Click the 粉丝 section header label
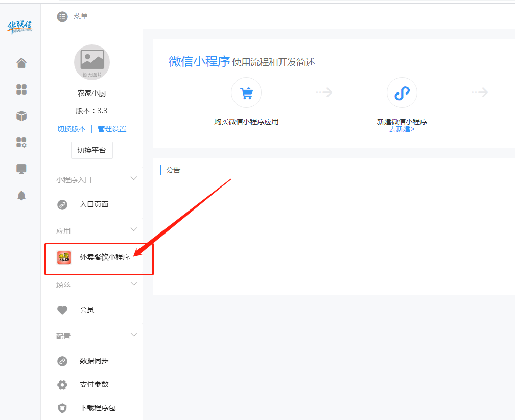515x420 pixels. [x=63, y=285]
